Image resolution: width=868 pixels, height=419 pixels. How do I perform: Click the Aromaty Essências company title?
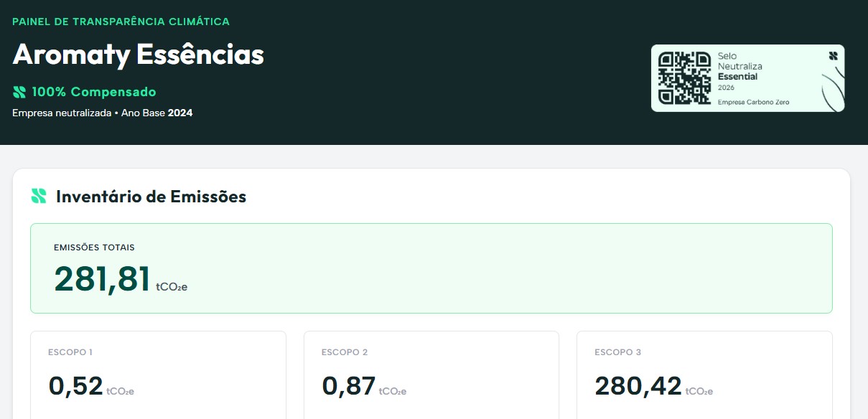[x=139, y=55]
